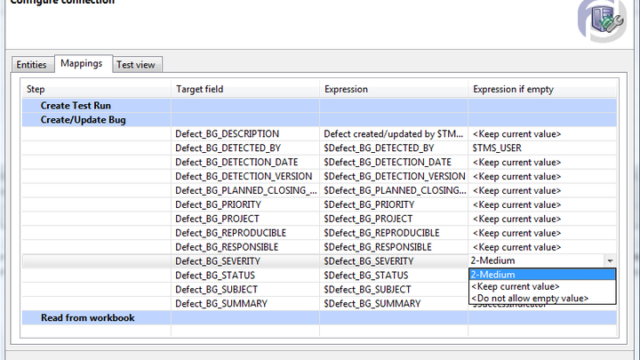Click the Expression if empty column header
The height and width of the screenshot is (360, 640).
(x=542, y=89)
